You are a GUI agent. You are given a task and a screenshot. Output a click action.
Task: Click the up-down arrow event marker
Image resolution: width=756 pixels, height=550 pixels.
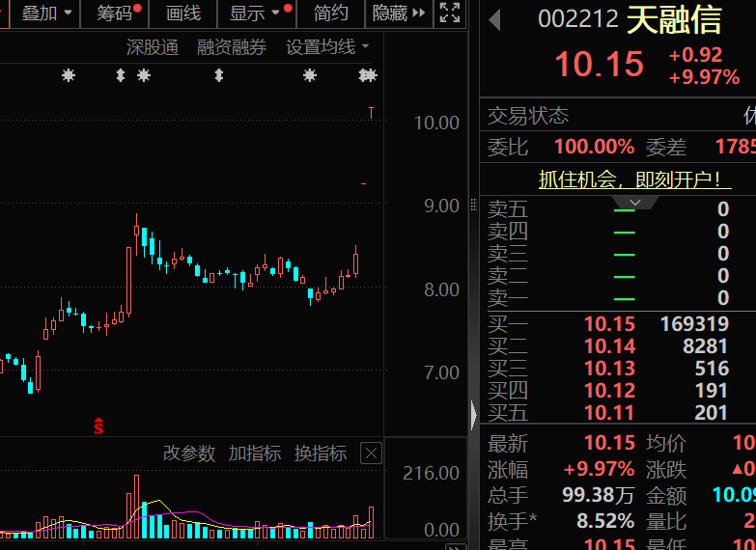pos(121,75)
